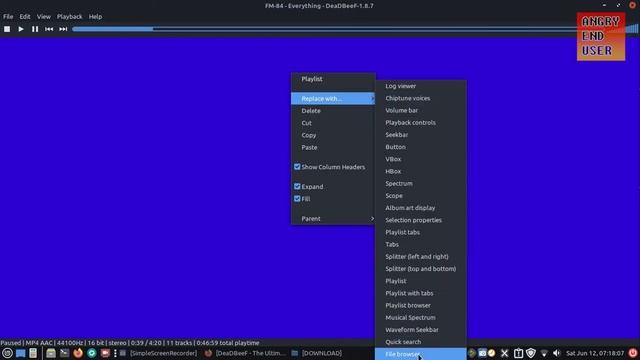Select Log viewer widget
Screen dimensions: 640x360
click(x=421, y=86)
